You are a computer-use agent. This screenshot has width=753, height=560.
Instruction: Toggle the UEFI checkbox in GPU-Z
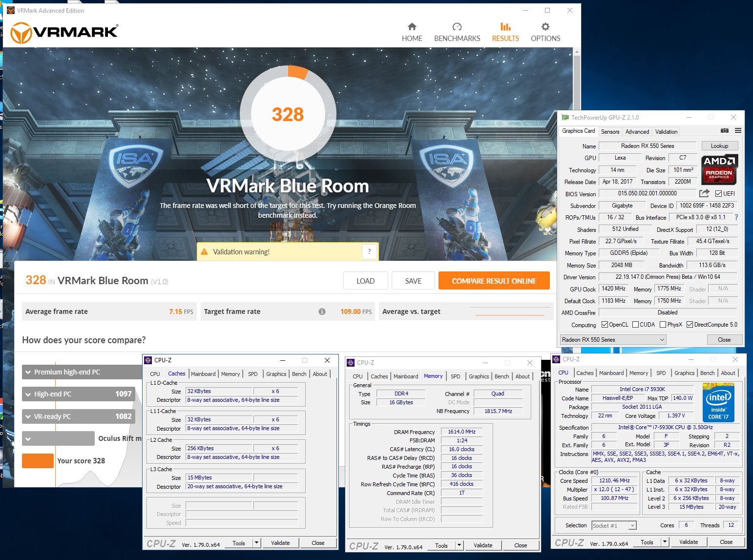[x=718, y=194]
